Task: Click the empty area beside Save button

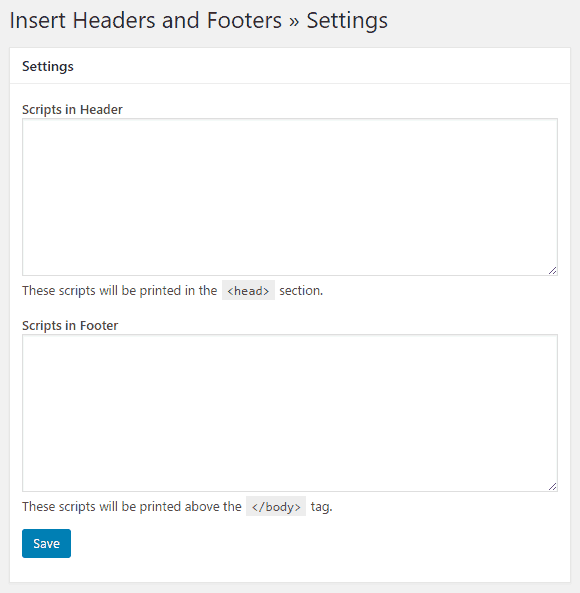Action: point(318,543)
